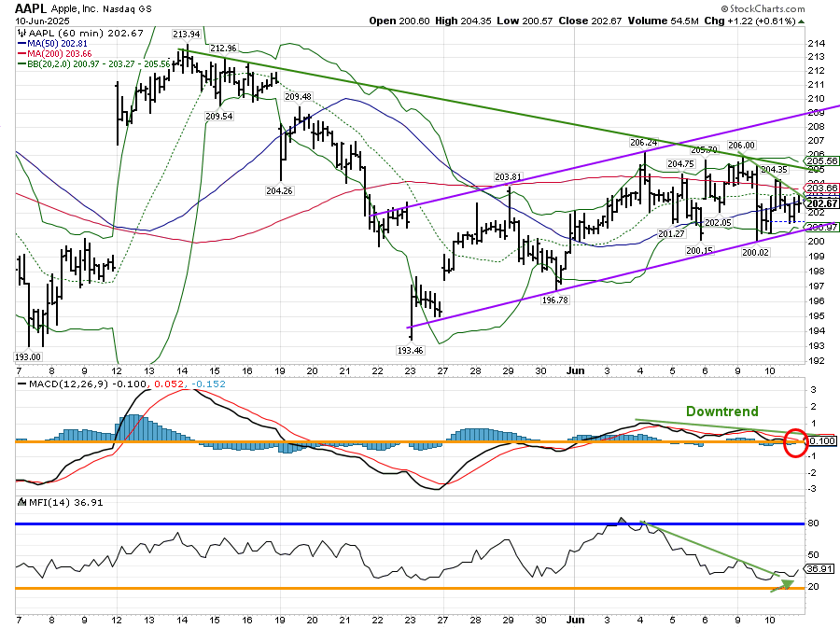Click the 201.27 low price label
Viewport: 840px width, 628px height.
click(x=671, y=234)
